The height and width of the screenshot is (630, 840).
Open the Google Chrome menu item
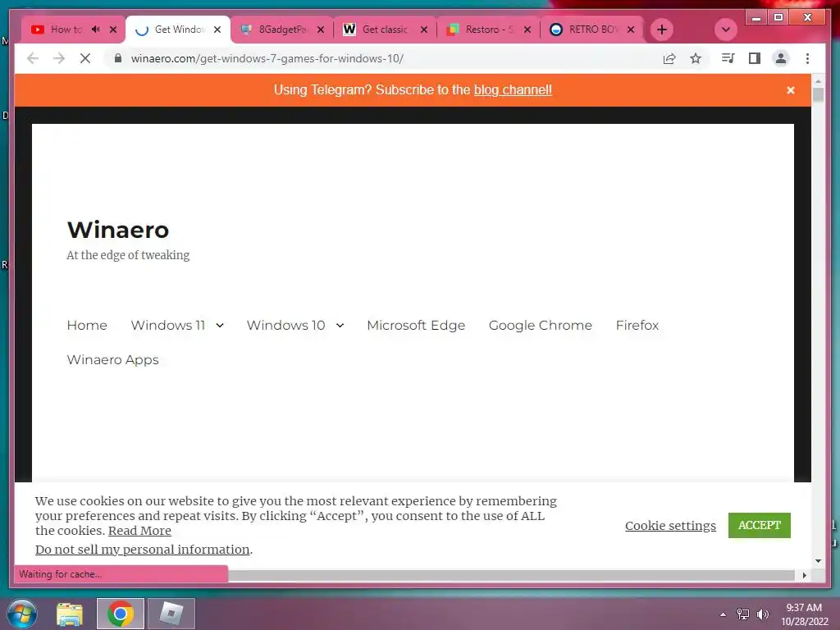pos(540,325)
